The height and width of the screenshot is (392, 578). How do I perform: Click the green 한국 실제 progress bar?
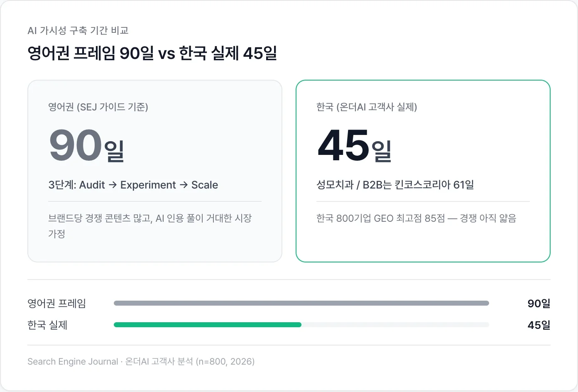tap(208, 325)
